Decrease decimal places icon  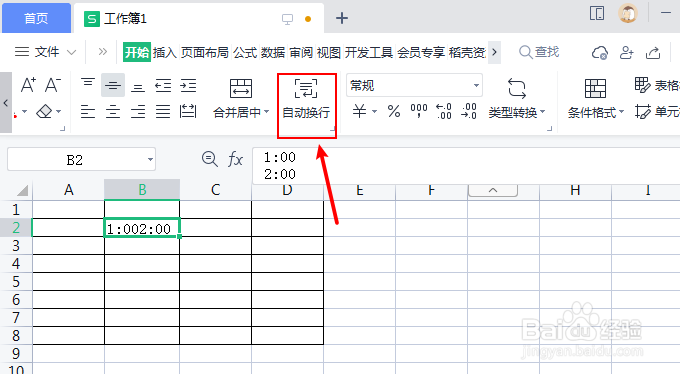click(x=469, y=112)
